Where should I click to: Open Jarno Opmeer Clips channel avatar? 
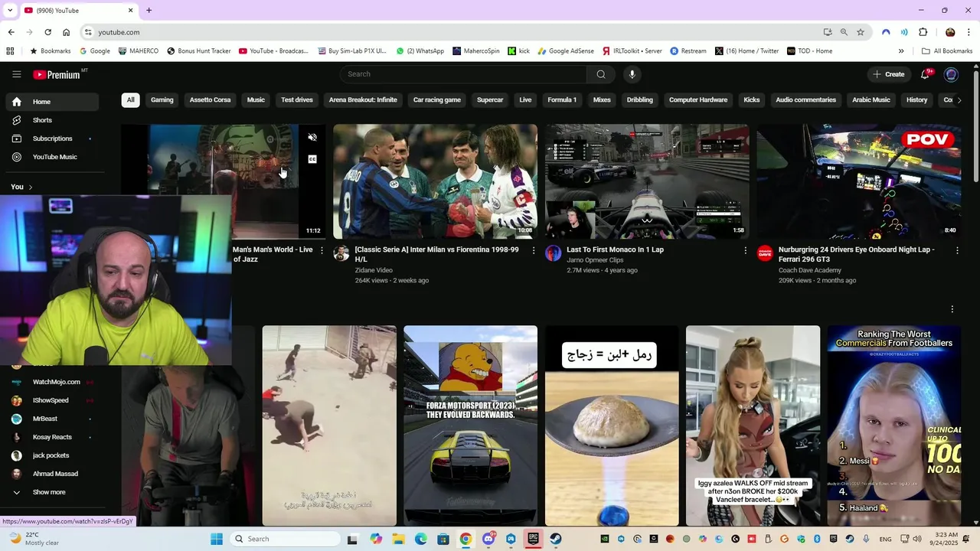tap(553, 253)
